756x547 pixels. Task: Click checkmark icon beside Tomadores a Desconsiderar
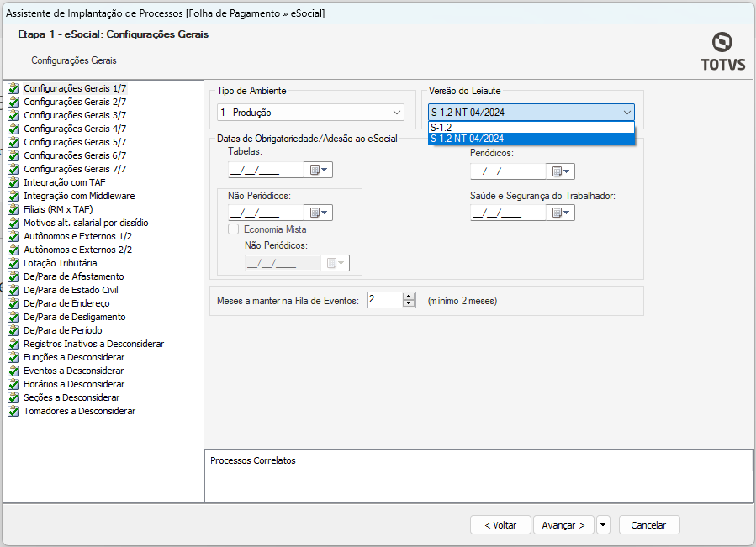13,411
